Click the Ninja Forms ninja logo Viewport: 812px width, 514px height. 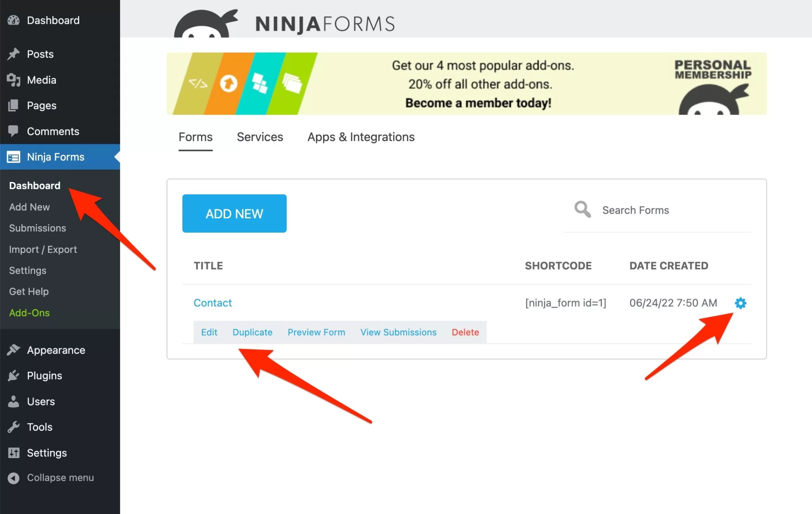tap(206, 24)
